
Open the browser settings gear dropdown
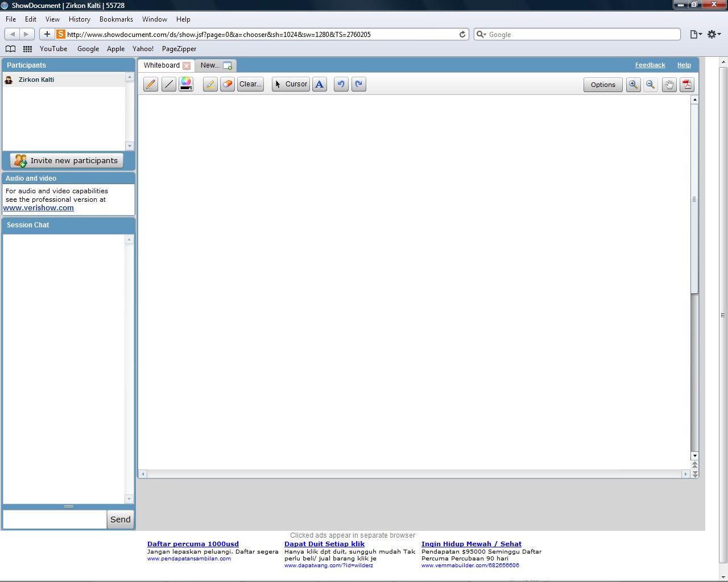[714, 35]
